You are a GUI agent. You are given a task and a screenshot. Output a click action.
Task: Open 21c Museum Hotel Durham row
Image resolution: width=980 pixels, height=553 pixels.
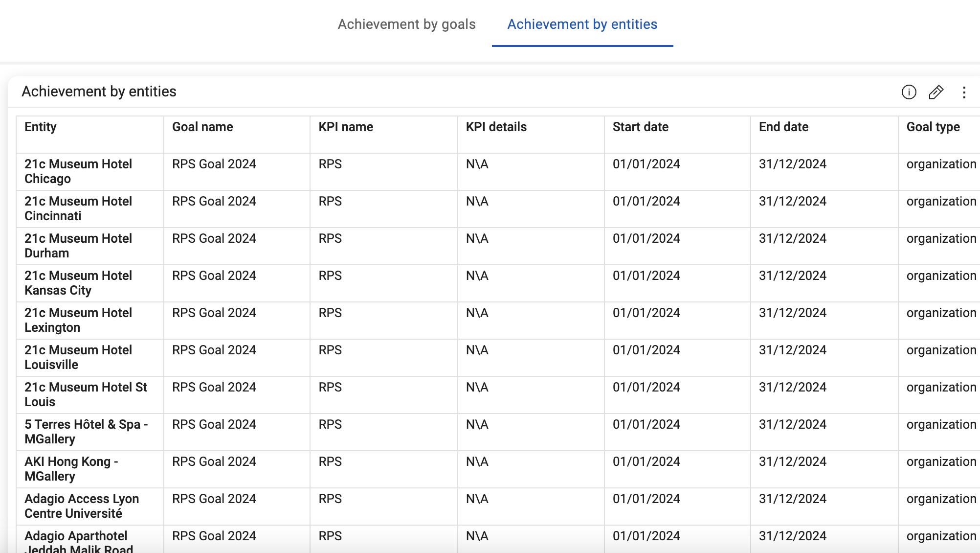pos(78,246)
